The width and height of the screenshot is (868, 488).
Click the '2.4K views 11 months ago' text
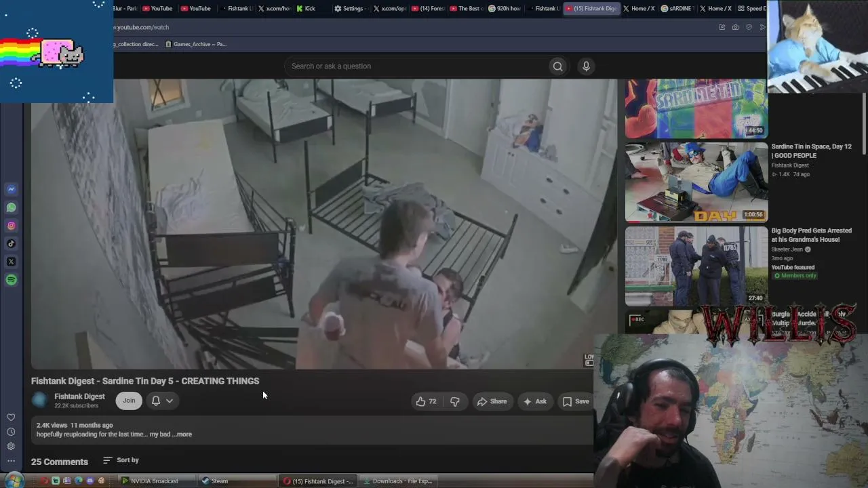pos(75,426)
